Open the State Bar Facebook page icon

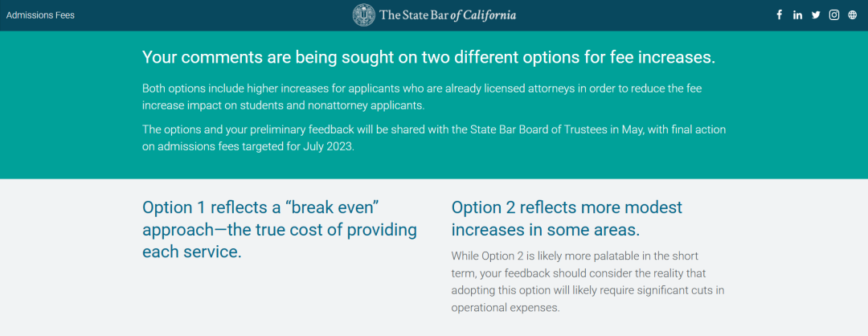(779, 15)
